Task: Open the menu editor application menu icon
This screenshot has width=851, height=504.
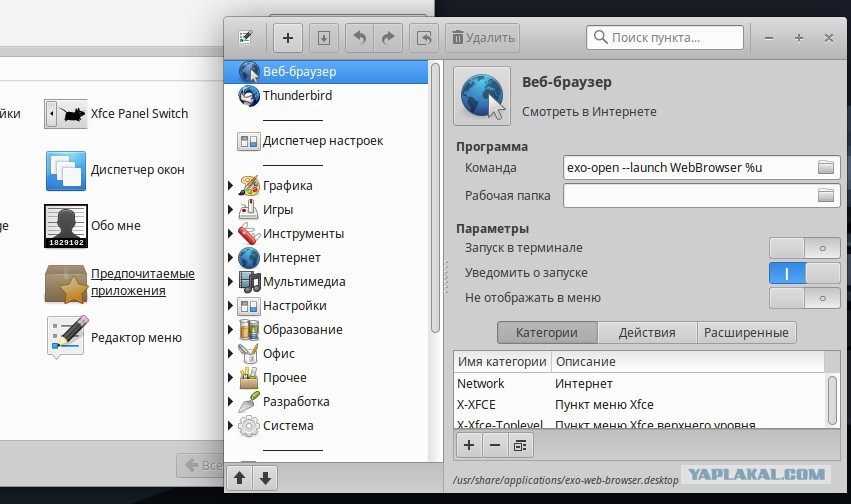Action: coord(245,37)
